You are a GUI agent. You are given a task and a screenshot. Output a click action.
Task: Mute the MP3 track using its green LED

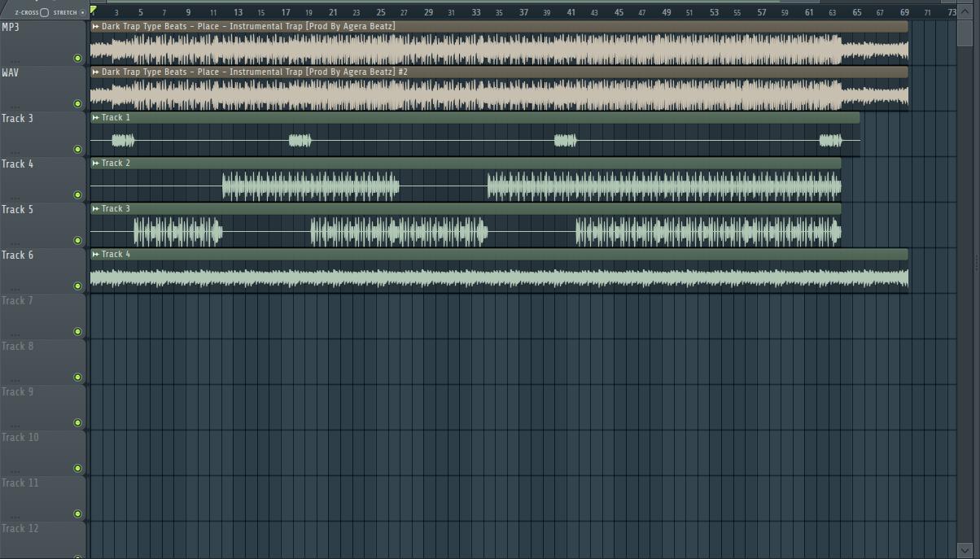click(77, 57)
